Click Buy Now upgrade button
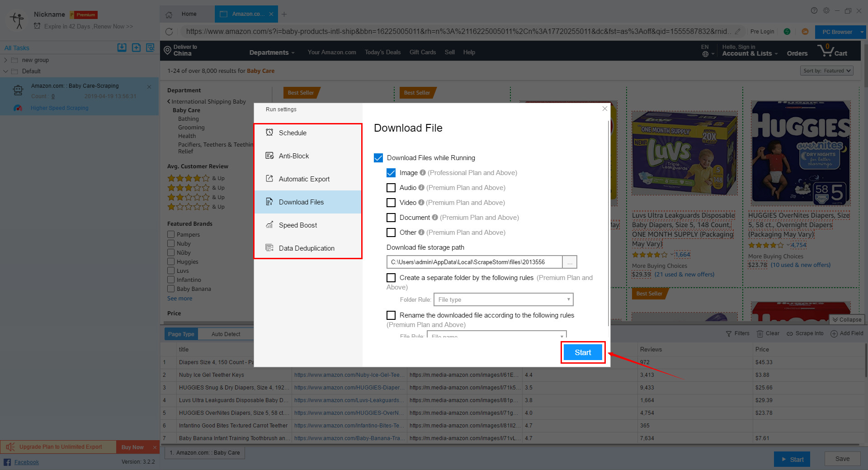868x470 pixels. coord(132,447)
